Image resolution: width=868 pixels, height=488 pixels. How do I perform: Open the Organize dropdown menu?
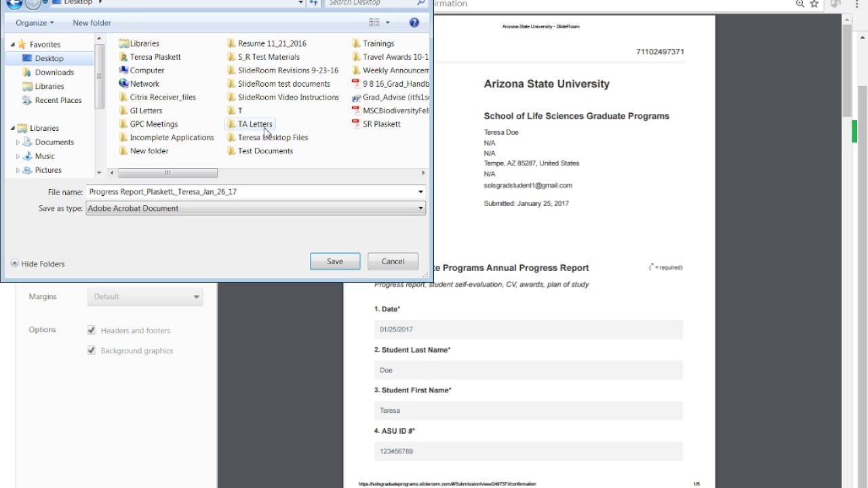coord(35,22)
